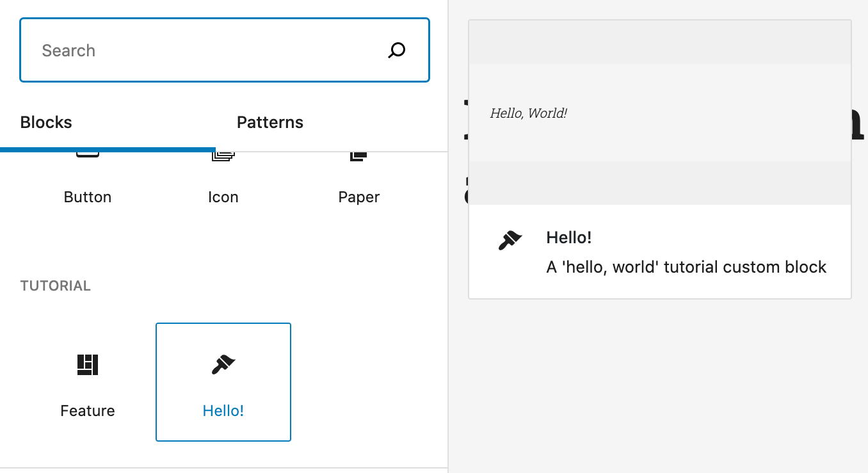Open the Patterns tab
Screen dimensions: 868x473
(269, 122)
